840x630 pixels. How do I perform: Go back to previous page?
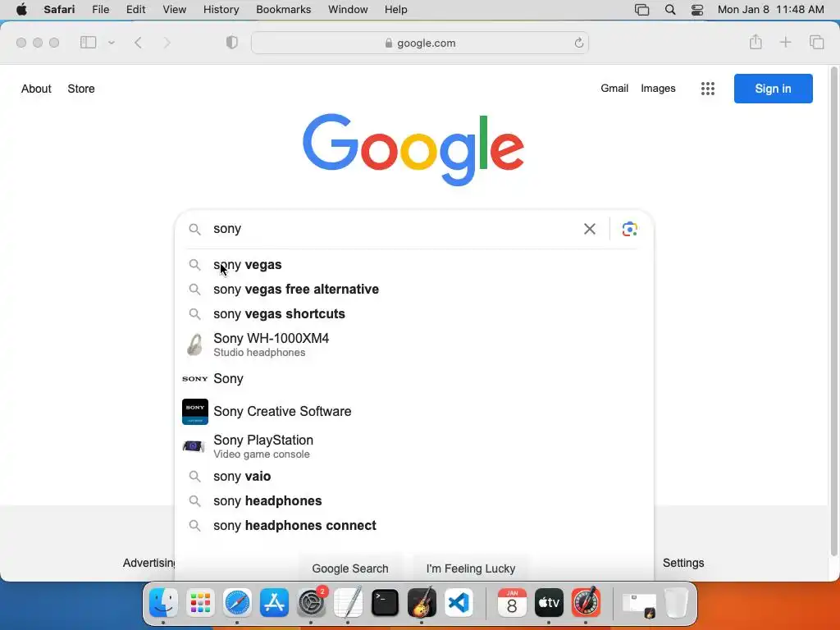(138, 43)
